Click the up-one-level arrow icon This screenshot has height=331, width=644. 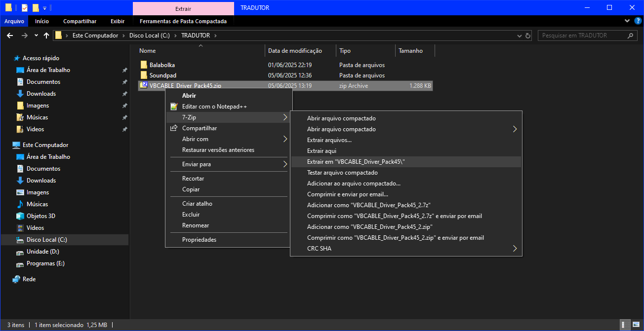[46, 36]
